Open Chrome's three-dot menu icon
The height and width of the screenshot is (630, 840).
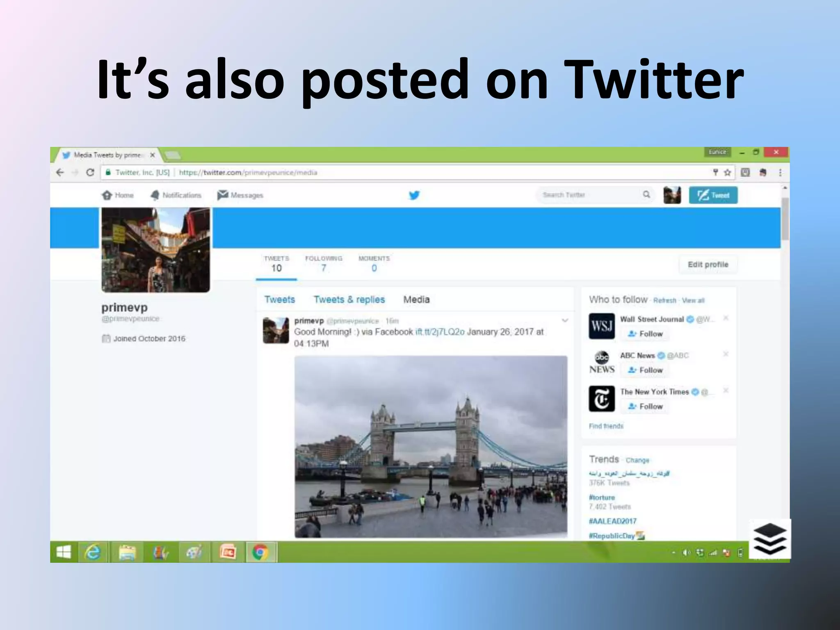click(x=780, y=173)
